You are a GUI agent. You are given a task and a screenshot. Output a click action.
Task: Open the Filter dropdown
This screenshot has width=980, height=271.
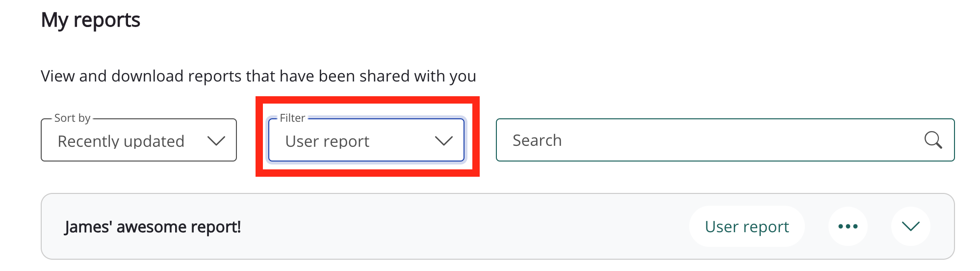pyautogui.click(x=366, y=140)
